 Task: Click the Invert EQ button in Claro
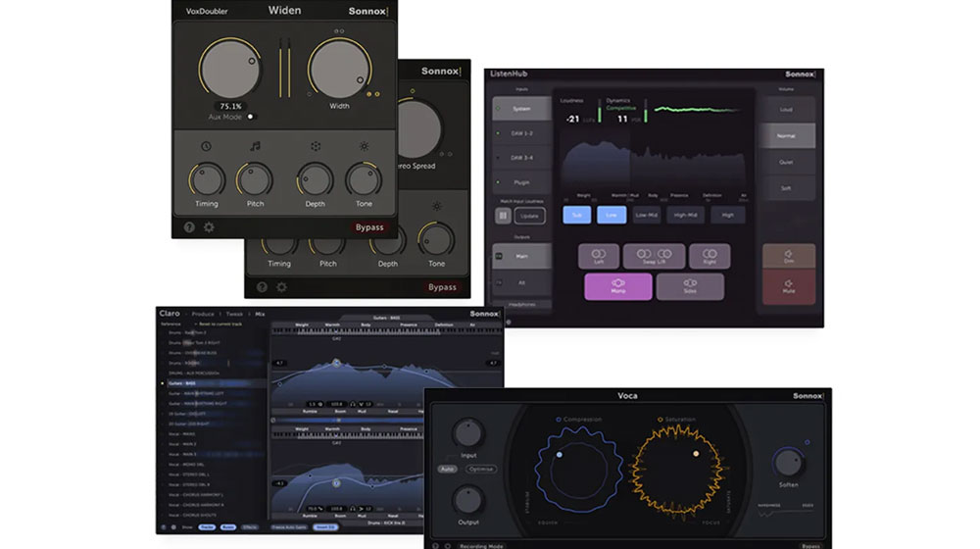[325, 527]
